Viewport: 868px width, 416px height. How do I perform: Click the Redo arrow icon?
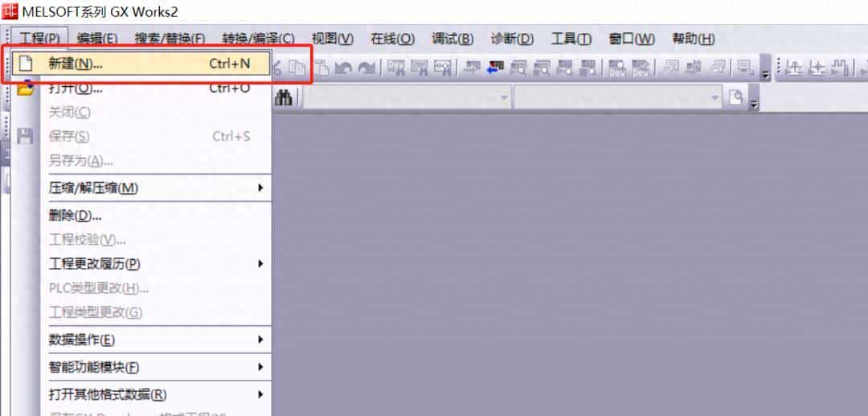click(x=366, y=68)
